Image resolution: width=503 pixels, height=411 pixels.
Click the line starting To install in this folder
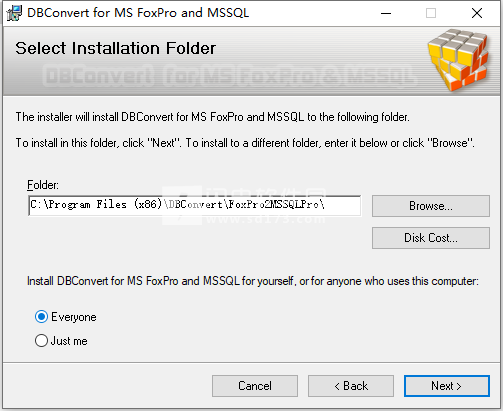pos(245,143)
